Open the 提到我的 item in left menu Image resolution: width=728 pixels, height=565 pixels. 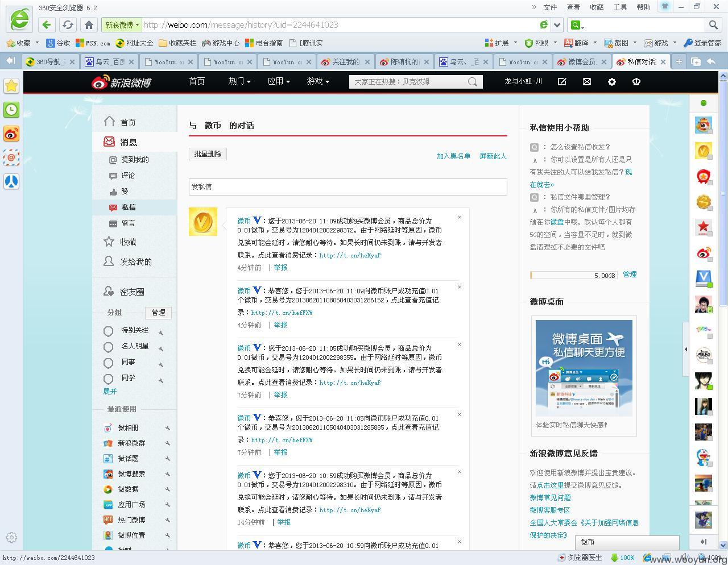[135, 160]
